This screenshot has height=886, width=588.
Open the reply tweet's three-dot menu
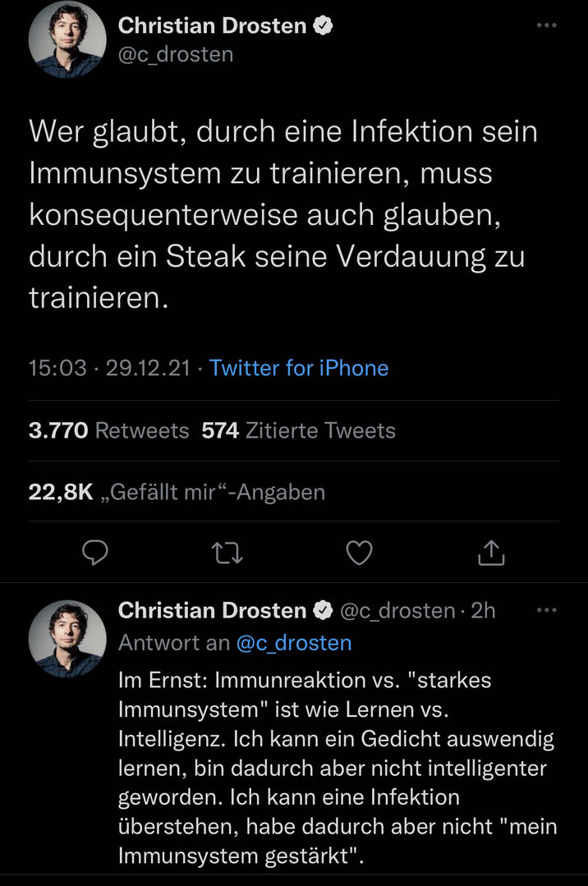click(x=546, y=610)
